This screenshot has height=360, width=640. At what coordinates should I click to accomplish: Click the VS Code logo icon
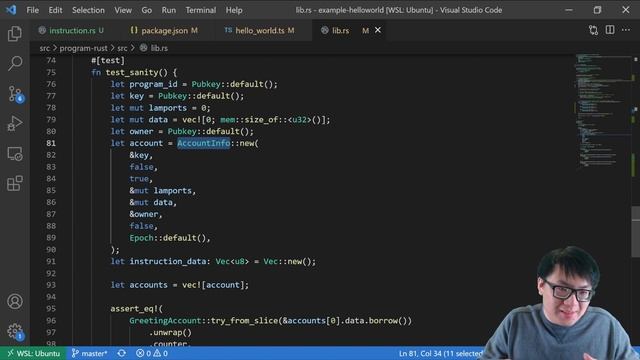click(11, 10)
